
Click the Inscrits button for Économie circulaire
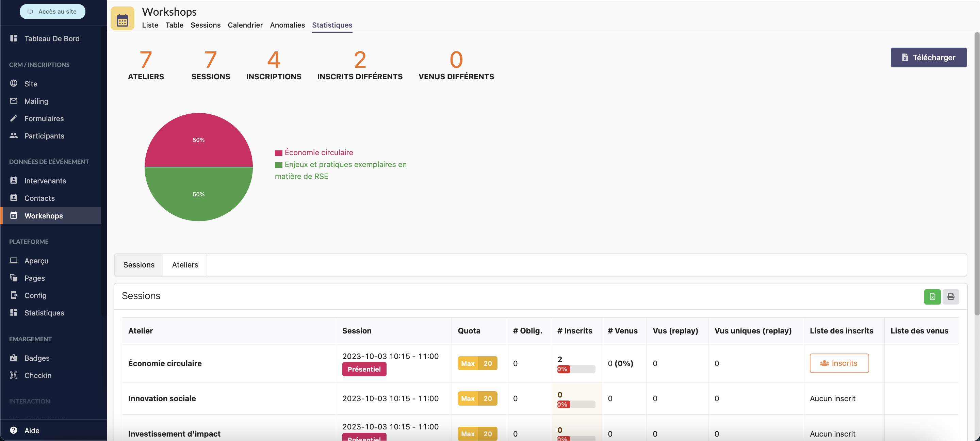(839, 363)
